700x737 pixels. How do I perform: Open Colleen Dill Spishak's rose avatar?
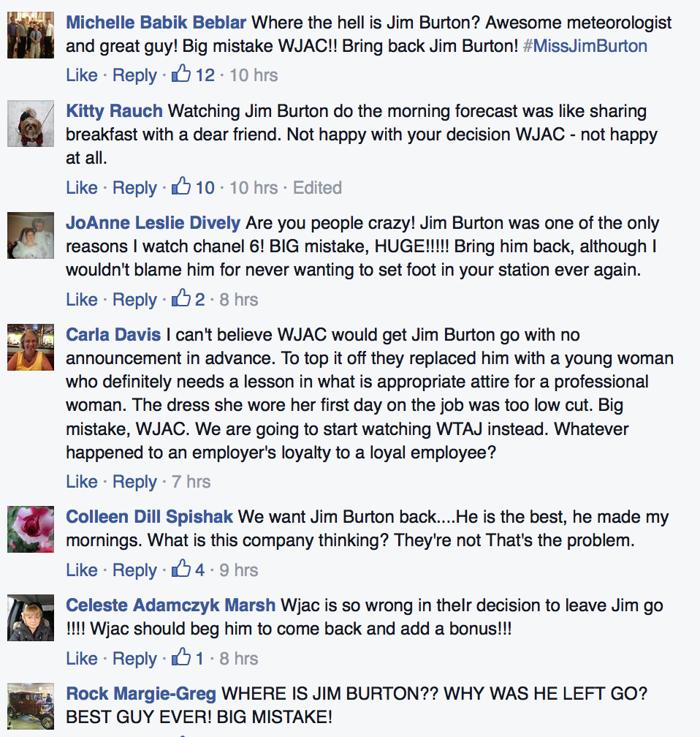click(x=31, y=529)
